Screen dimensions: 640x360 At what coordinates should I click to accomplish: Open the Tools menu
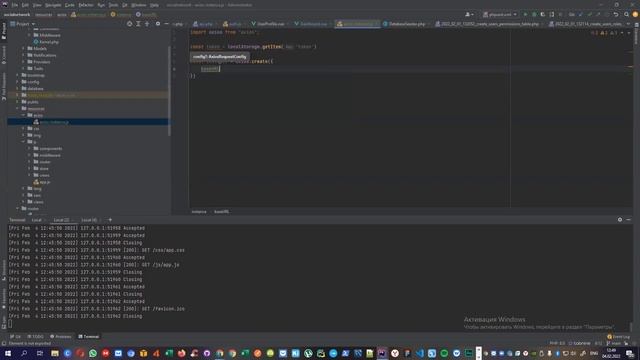coord(113,5)
